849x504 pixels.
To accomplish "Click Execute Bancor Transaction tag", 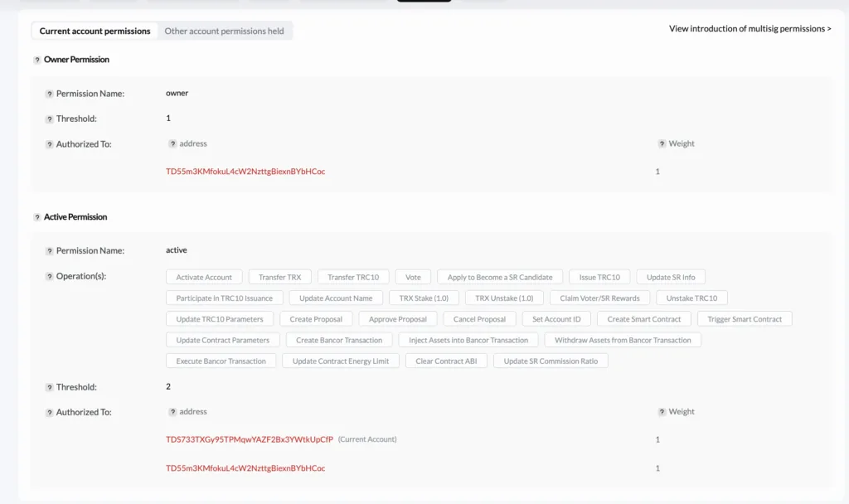I will (x=221, y=361).
